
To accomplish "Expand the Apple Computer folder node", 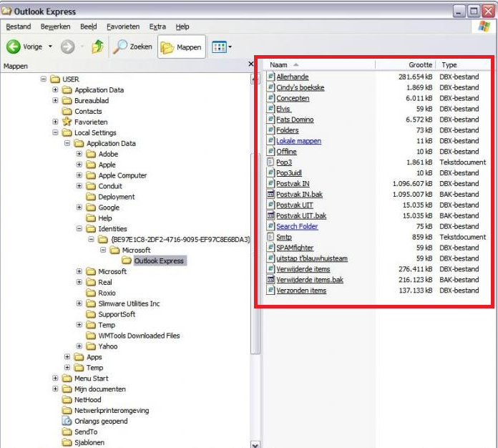I will [x=79, y=175].
